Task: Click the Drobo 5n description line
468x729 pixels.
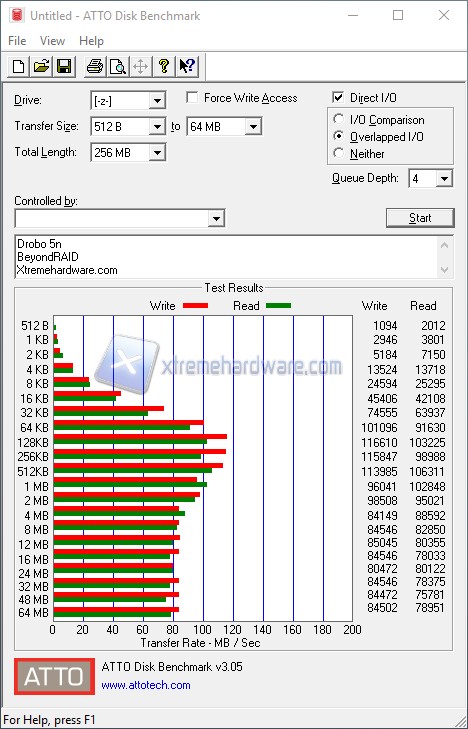Action: pyautogui.click(x=40, y=244)
